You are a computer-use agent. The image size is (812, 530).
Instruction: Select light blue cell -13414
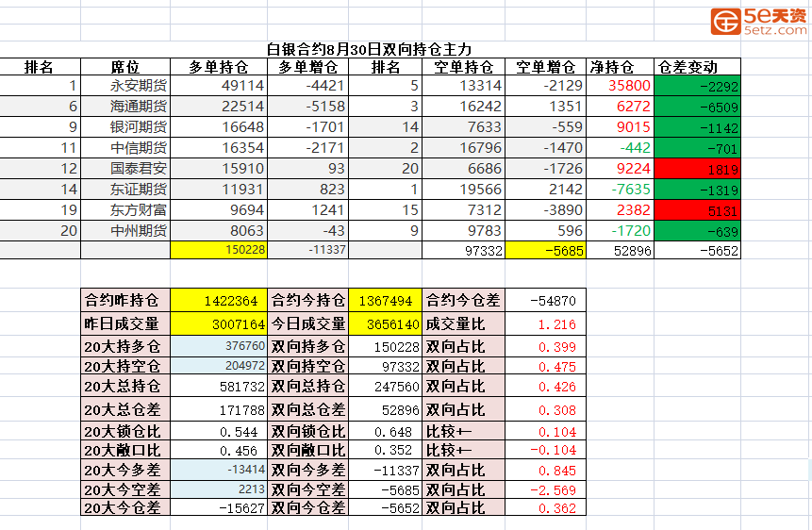coord(219,470)
